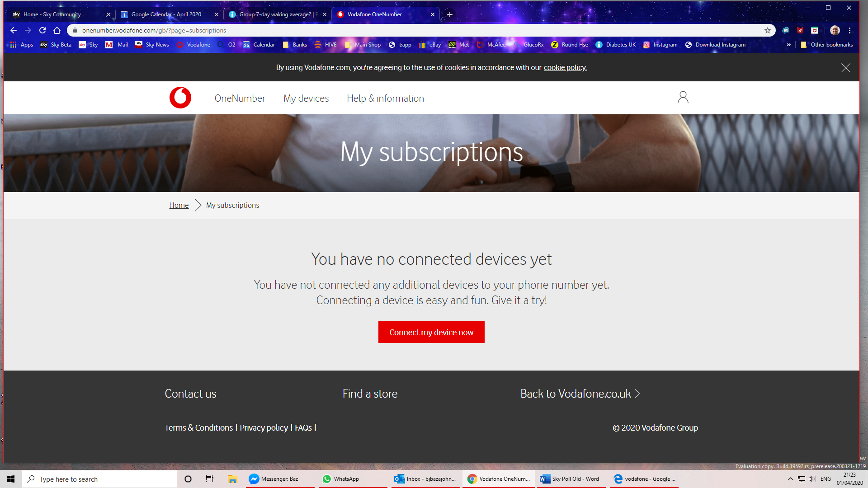Viewport: 868px width, 488px height.
Task: Click the browser home icon
Action: [57, 30]
